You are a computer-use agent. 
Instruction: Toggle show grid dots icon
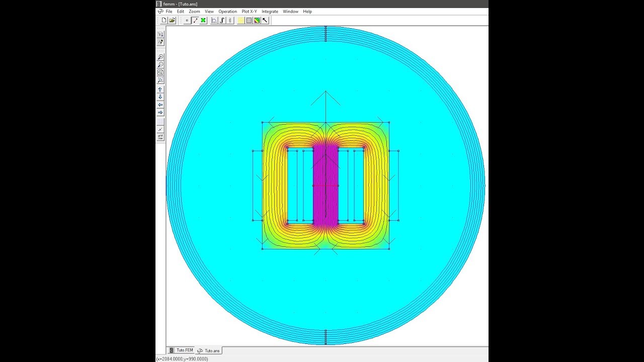160,122
